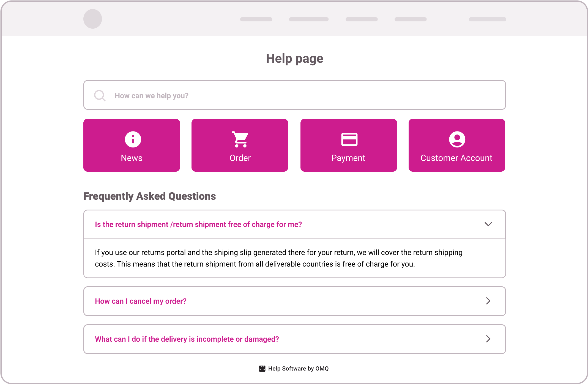Click the Order shopping cart icon

coord(240,139)
